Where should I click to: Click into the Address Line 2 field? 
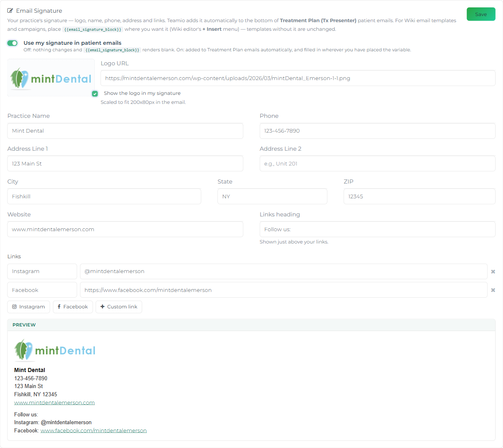tap(377, 163)
